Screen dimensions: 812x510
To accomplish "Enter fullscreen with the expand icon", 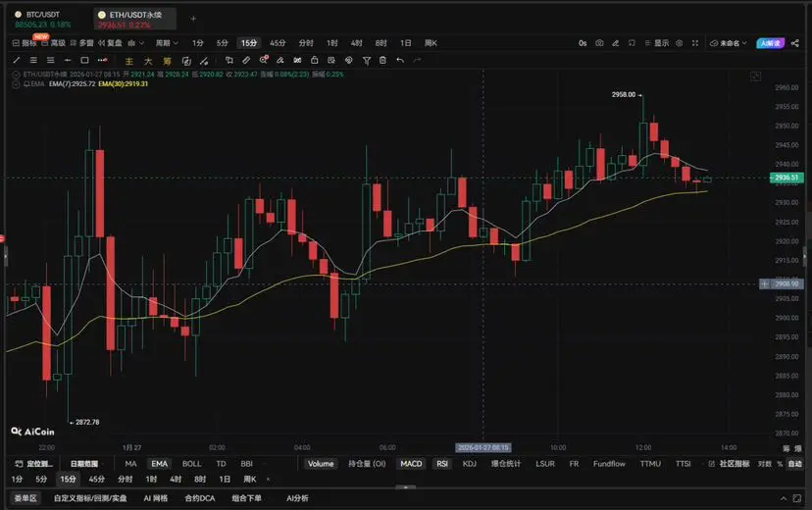I will coord(695,43).
